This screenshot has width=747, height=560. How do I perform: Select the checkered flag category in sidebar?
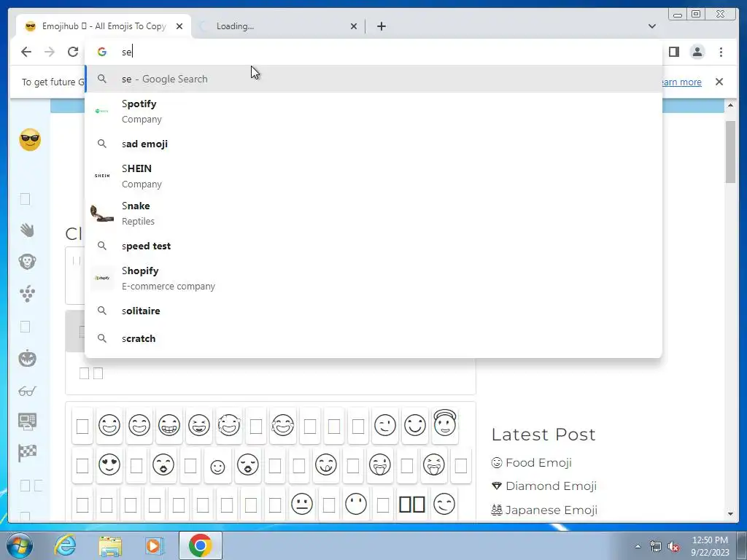click(x=27, y=453)
